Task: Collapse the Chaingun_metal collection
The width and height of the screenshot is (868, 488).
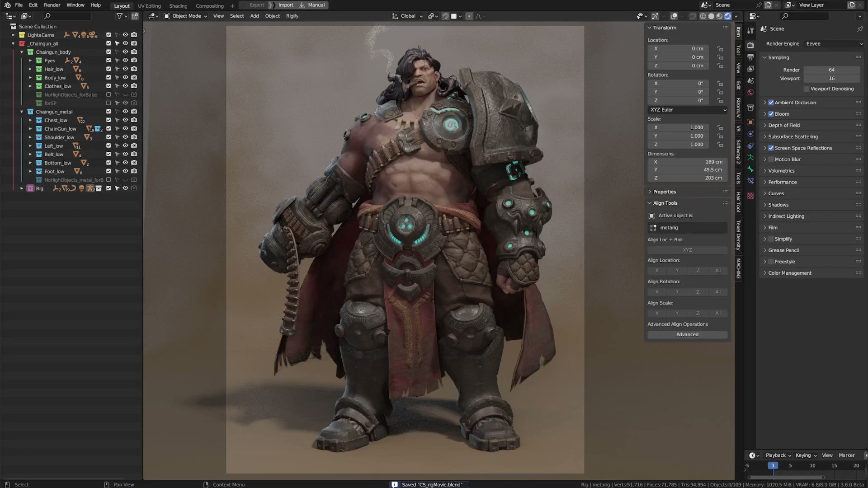Action: point(22,112)
